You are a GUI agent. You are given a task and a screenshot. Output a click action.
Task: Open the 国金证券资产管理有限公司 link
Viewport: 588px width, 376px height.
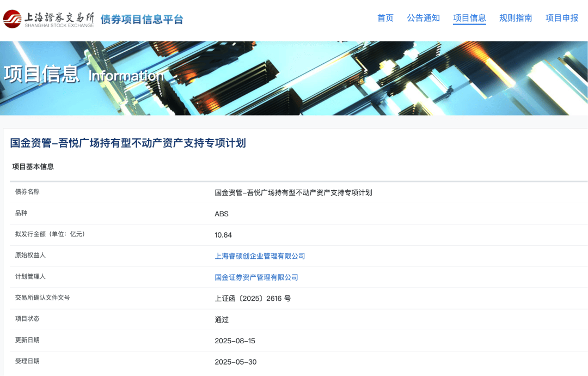coord(256,277)
